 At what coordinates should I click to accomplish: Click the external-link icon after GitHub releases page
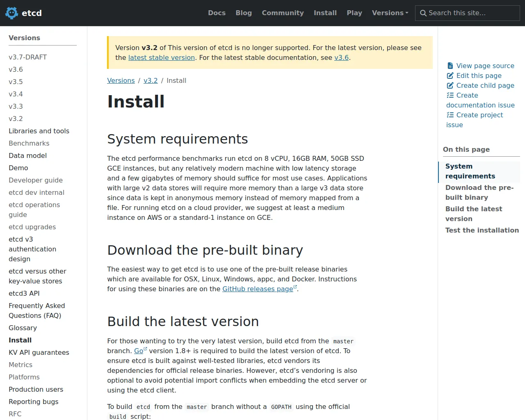(294, 287)
